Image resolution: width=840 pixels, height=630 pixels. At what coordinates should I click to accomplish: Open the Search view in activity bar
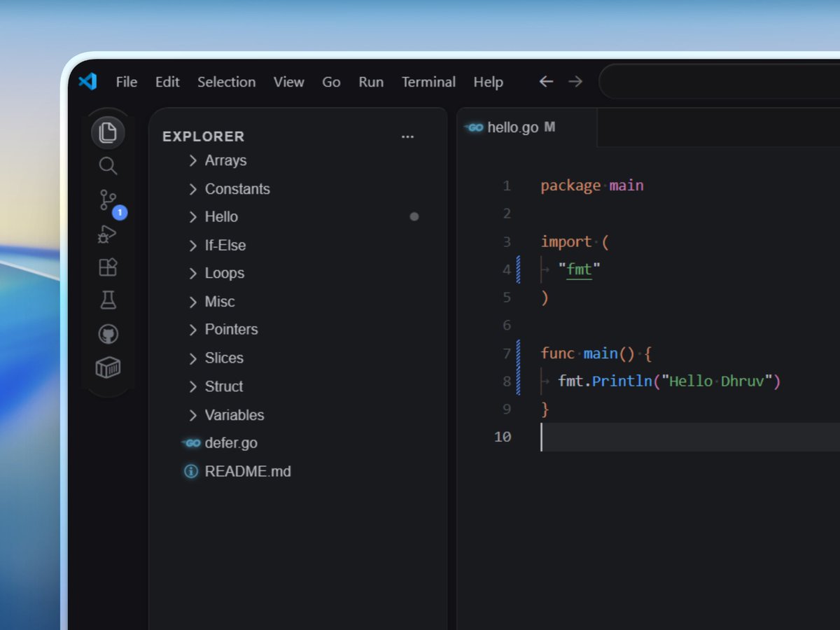point(108,166)
